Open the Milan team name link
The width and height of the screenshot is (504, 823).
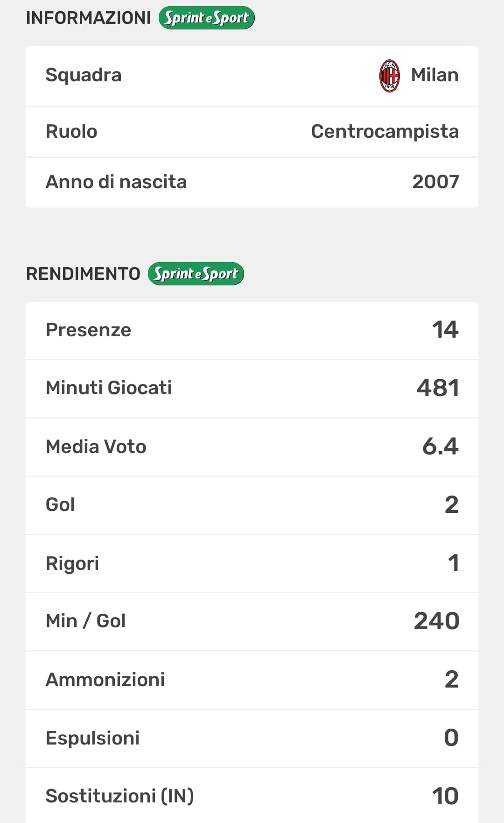click(x=434, y=75)
